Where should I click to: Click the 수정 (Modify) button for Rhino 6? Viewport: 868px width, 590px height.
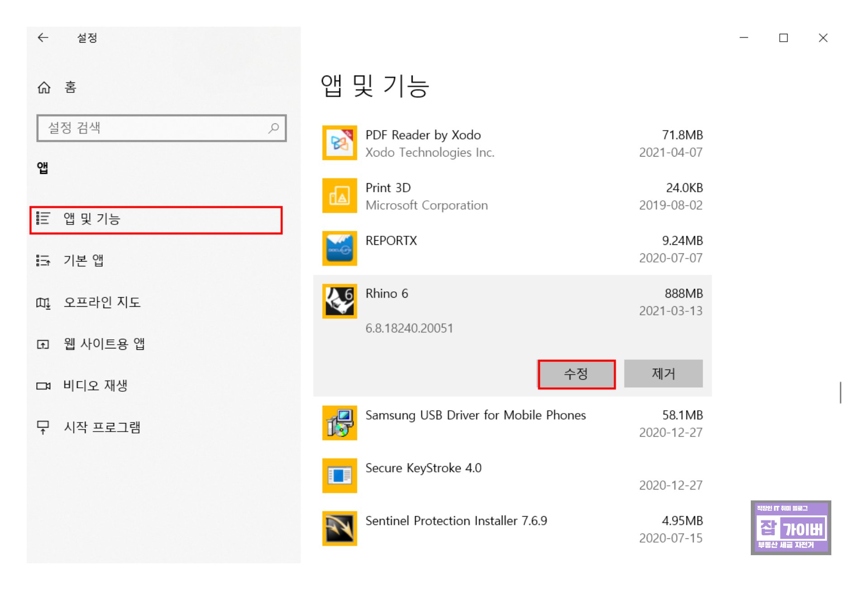(577, 374)
